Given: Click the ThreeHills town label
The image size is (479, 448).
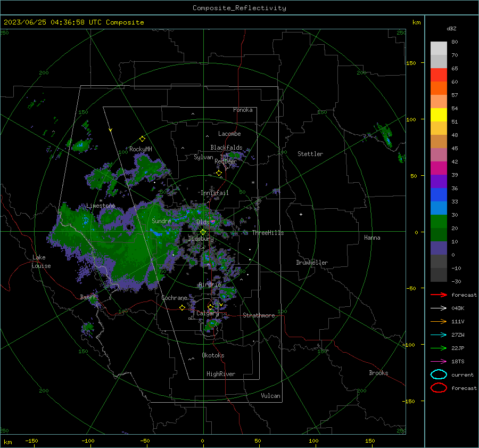Looking at the screenshot, I should (268, 233).
